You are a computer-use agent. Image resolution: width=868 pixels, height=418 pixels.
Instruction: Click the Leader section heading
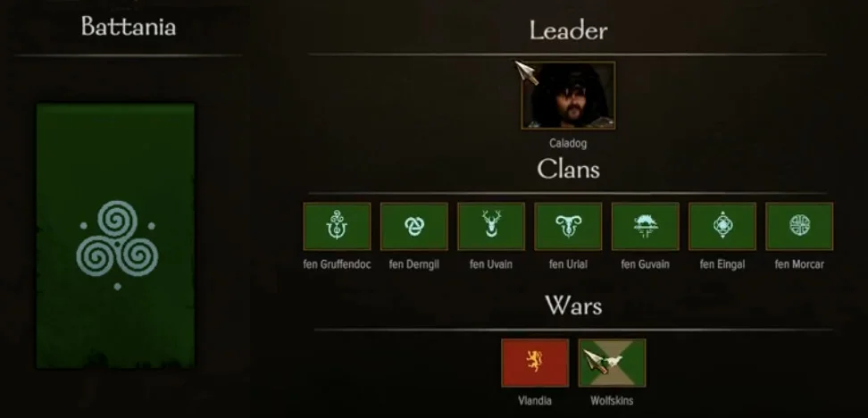pyautogui.click(x=568, y=30)
